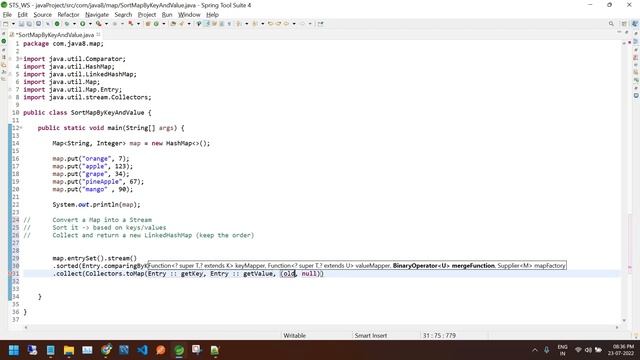Click Entry :: getKey in the collect call
The image size is (640, 360).
click(175, 273)
